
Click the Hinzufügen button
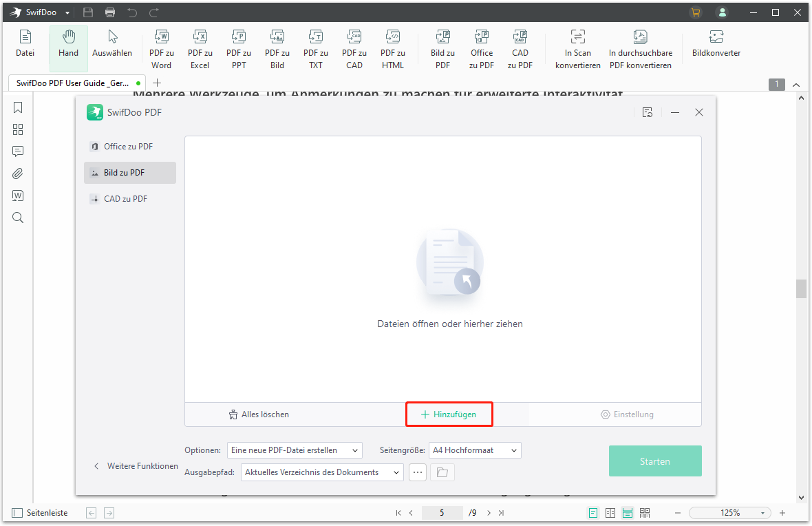(x=449, y=414)
